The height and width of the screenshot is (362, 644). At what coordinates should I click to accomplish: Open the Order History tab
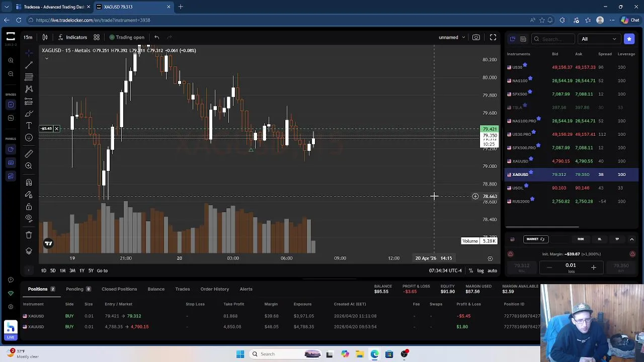215,289
